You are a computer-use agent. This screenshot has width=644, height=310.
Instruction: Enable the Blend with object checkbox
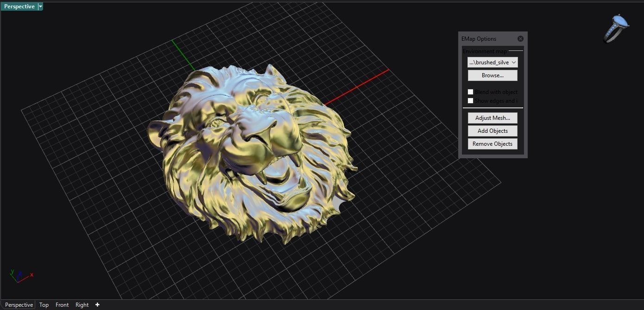pyautogui.click(x=471, y=92)
